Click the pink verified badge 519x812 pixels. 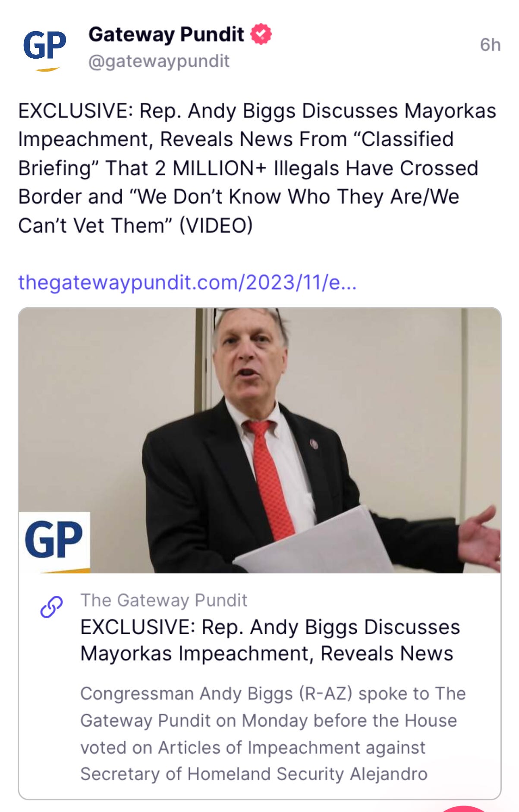(x=261, y=34)
